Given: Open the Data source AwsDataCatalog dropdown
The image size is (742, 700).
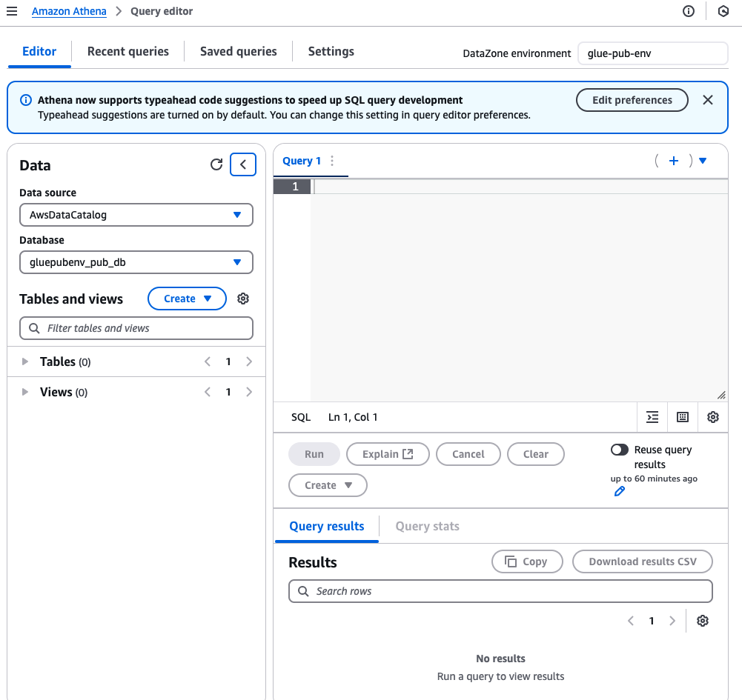Looking at the screenshot, I should pos(136,215).
